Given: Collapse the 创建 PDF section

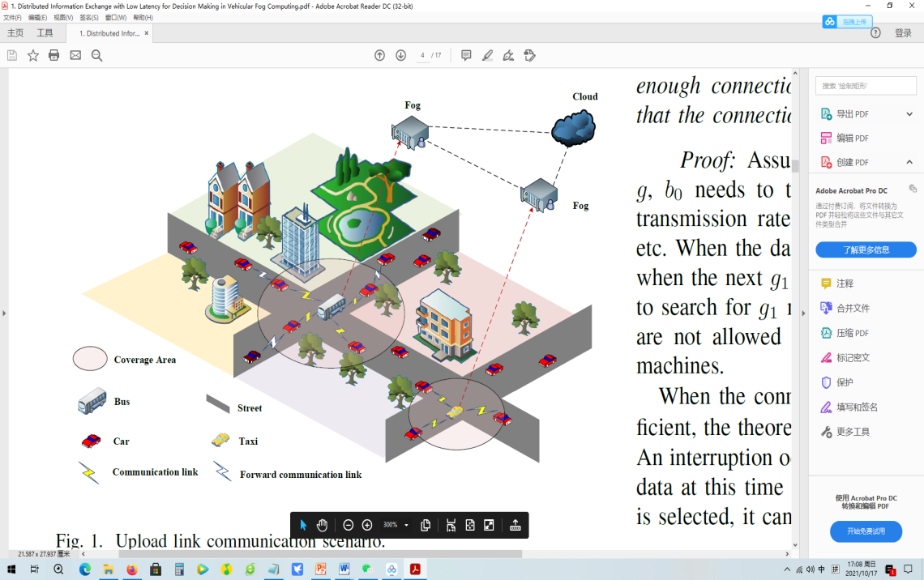Looking at the screenshot, I should click(x=909, y=162).
